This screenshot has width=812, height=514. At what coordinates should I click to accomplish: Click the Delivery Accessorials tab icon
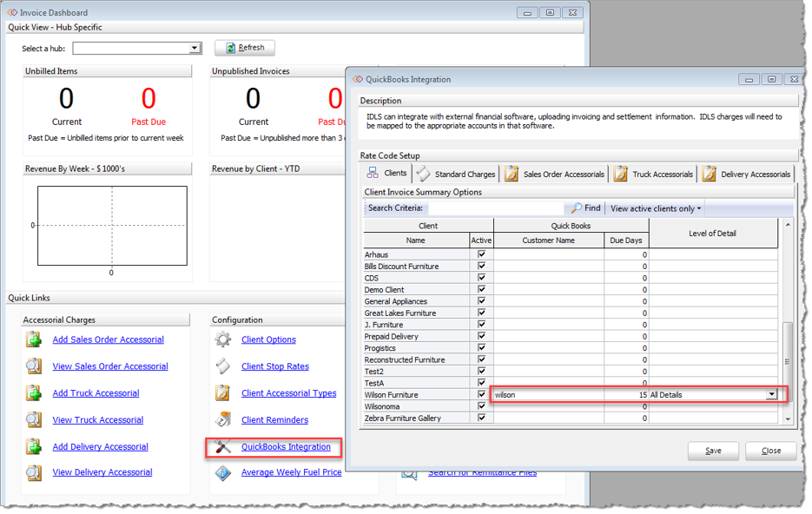(x=710, y=174)
